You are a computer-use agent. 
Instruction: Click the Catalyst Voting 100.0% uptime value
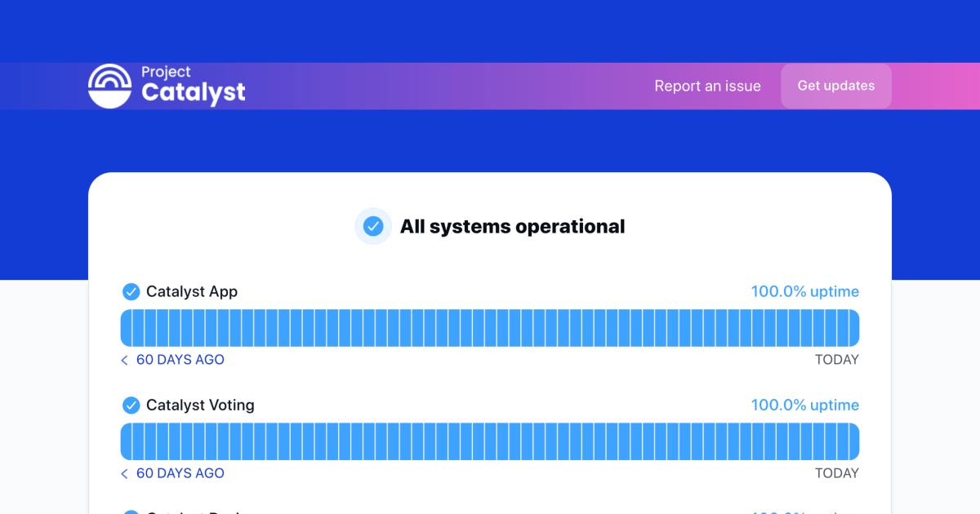[x=805, y=405]
